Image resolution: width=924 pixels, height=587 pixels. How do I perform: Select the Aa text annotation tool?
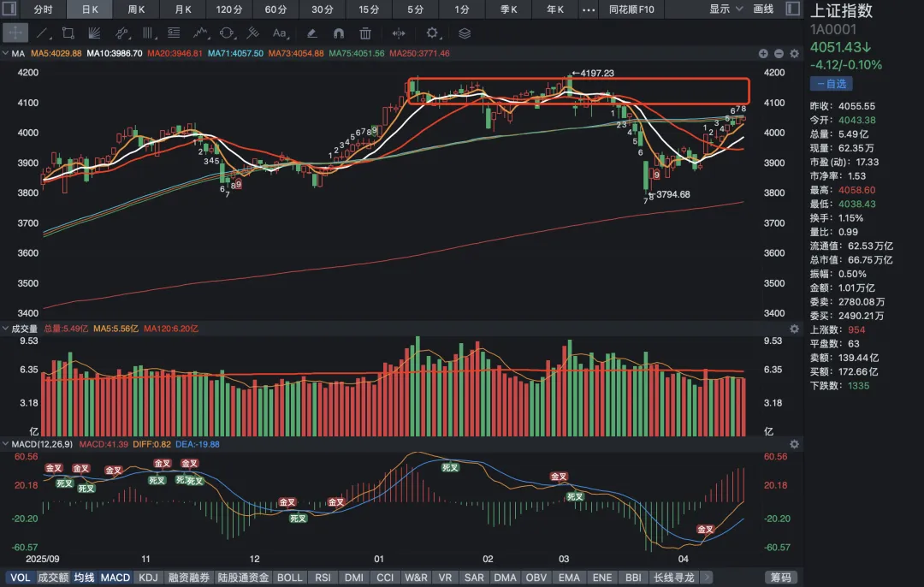click(280, 33)
